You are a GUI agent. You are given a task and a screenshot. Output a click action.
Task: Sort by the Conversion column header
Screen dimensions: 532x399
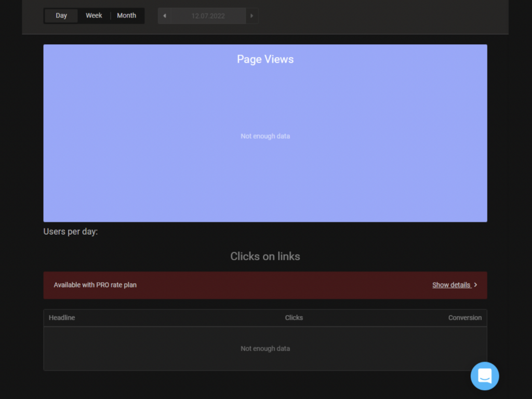[x=464, y=317]
